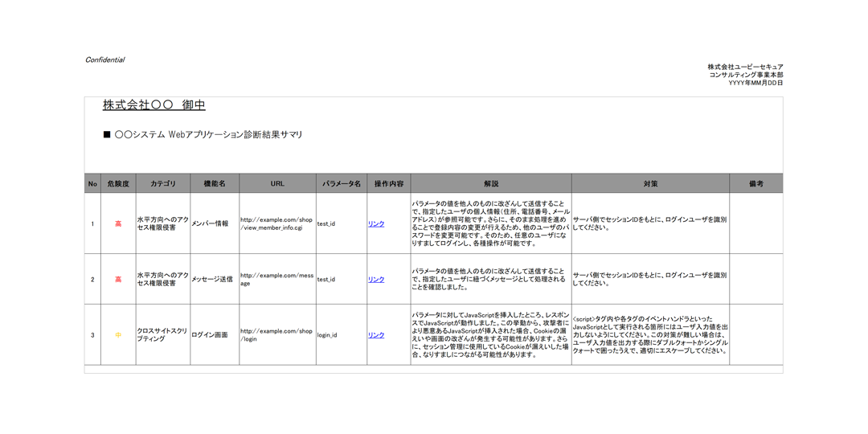The width and height of the screenshot is (868, 434).
Task: Select the row 3 countermeasure about script tags
Action: [650, 335]
